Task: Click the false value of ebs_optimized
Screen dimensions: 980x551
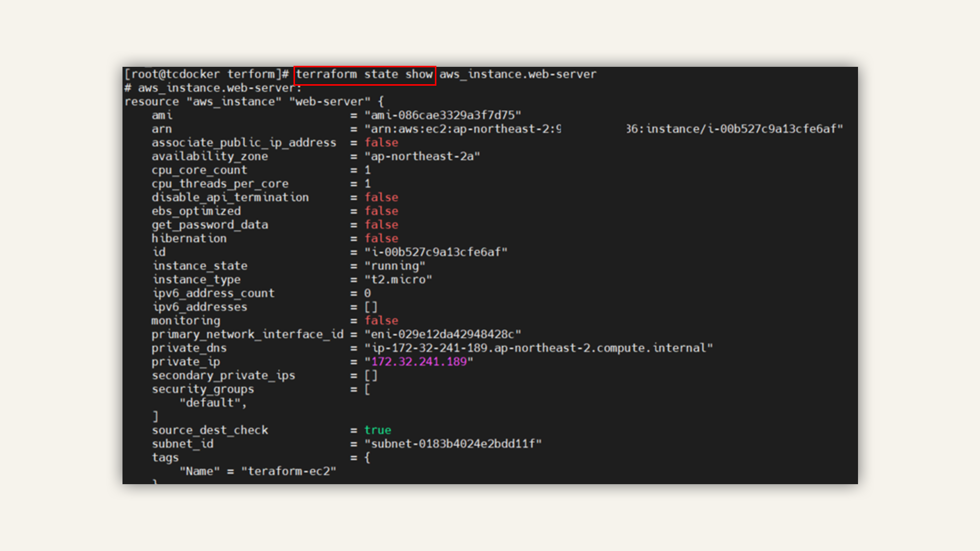Action: tap(381, 211)
